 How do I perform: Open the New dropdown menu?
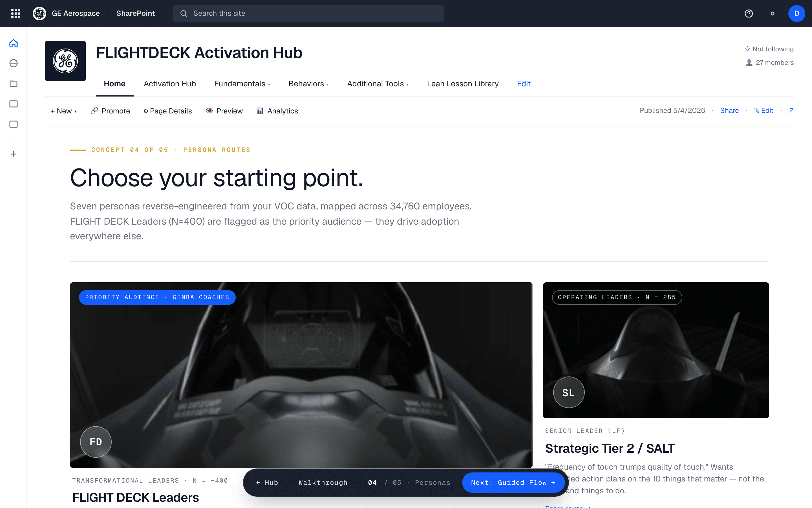[x=64, y=111]
